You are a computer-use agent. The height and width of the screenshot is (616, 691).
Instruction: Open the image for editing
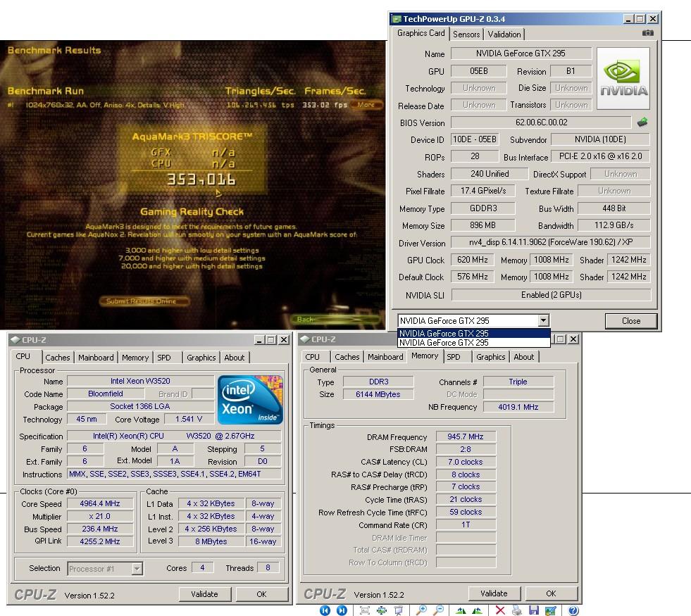click(x=550, y=610)
